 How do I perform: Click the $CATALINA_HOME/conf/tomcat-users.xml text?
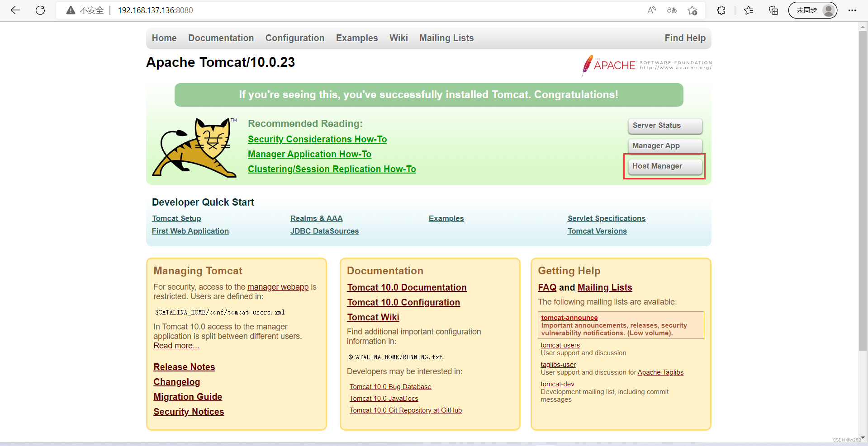tap(220, 312)
